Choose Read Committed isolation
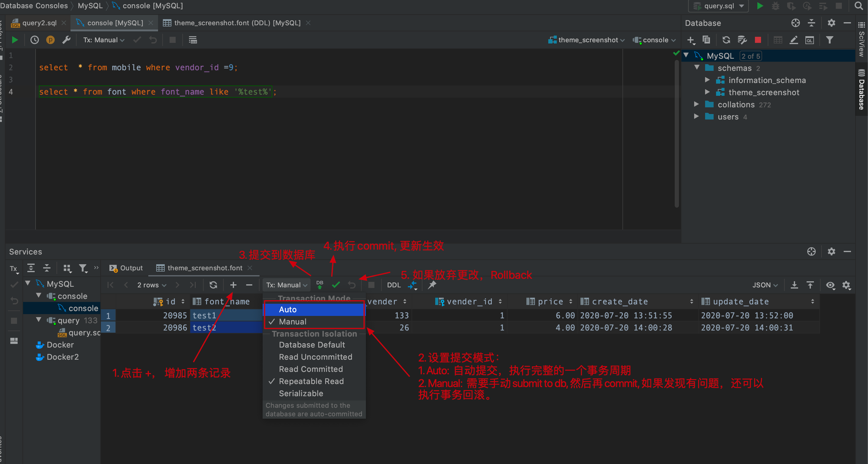 pyautogui.click(x=314, y=369)
